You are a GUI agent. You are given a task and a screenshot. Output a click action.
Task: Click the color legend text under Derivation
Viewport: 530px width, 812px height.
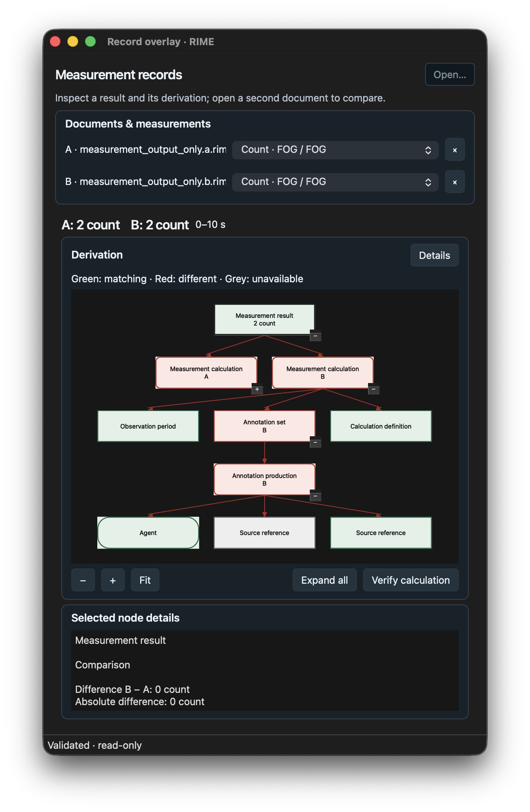pos(187,279)
